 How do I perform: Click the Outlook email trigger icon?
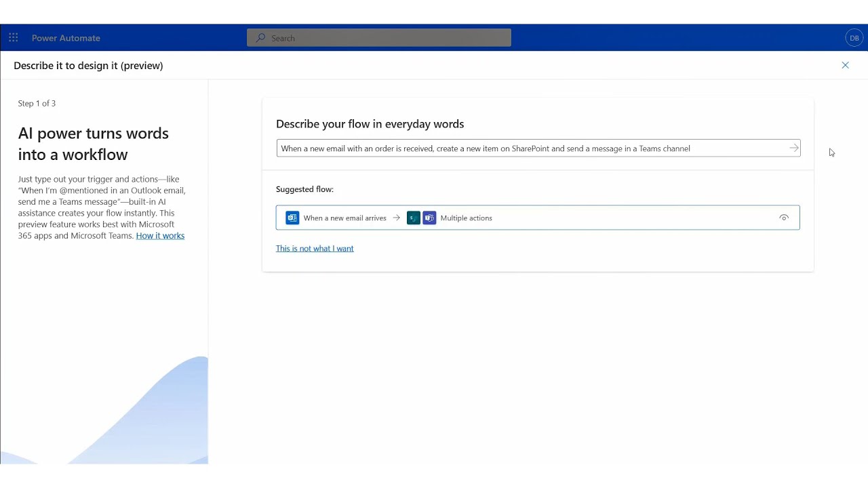pyautogui.click(x=292, y=218)
